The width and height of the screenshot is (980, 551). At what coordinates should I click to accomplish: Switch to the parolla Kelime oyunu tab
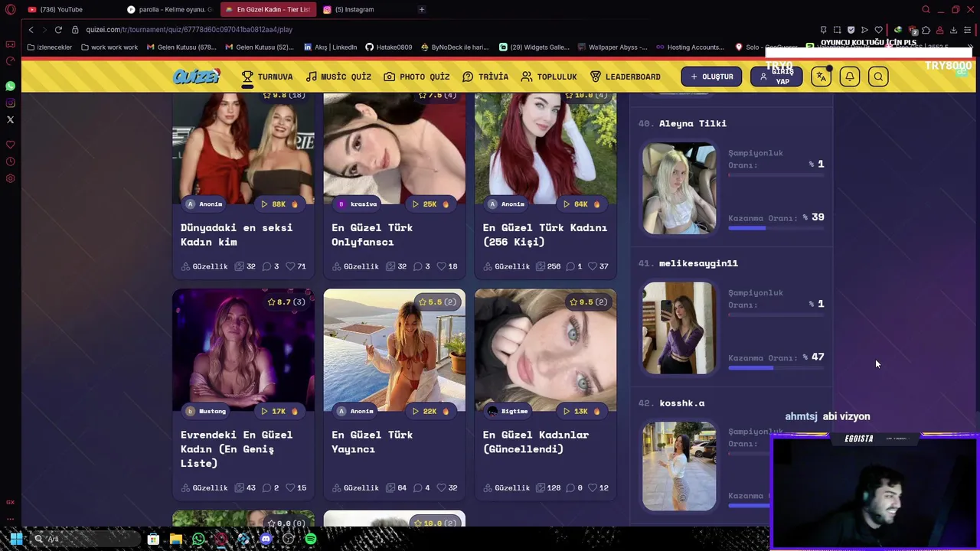click(x=169, y=9)
